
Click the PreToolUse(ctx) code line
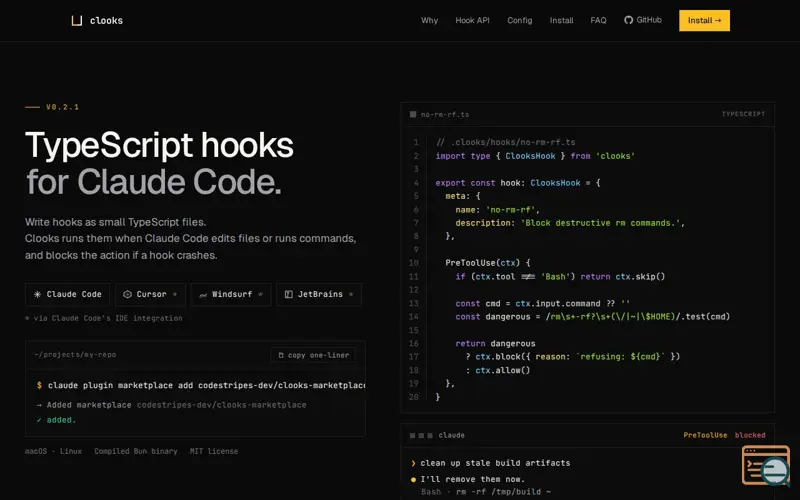tap(488, 263)
